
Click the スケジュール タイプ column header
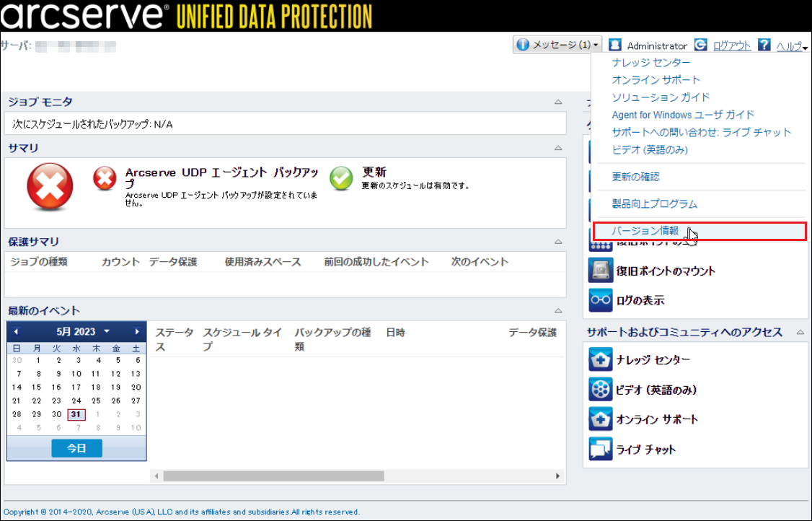tap(242, 340)
